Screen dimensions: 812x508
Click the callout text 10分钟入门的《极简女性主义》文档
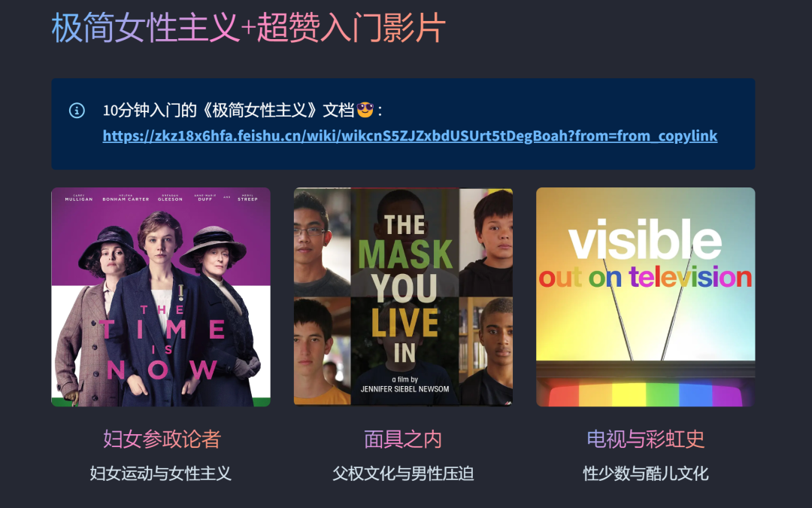(x=229, y=110)
